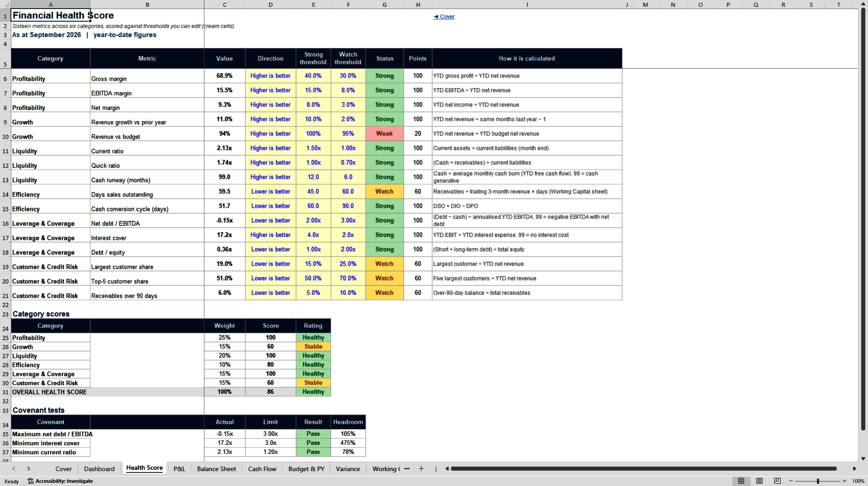
Task: Open the P&L sheet tab
Action: tap(179, 469)
